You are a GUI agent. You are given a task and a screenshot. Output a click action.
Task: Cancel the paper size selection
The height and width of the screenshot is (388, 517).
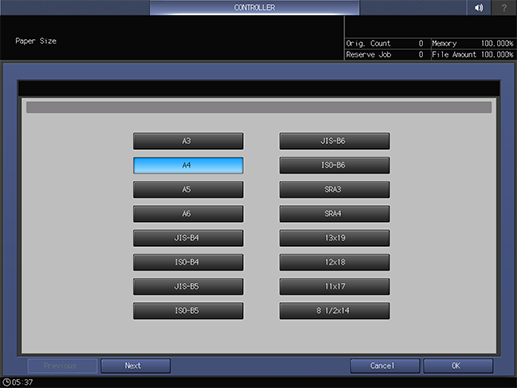pyautogui.click(x=385, y=366)
